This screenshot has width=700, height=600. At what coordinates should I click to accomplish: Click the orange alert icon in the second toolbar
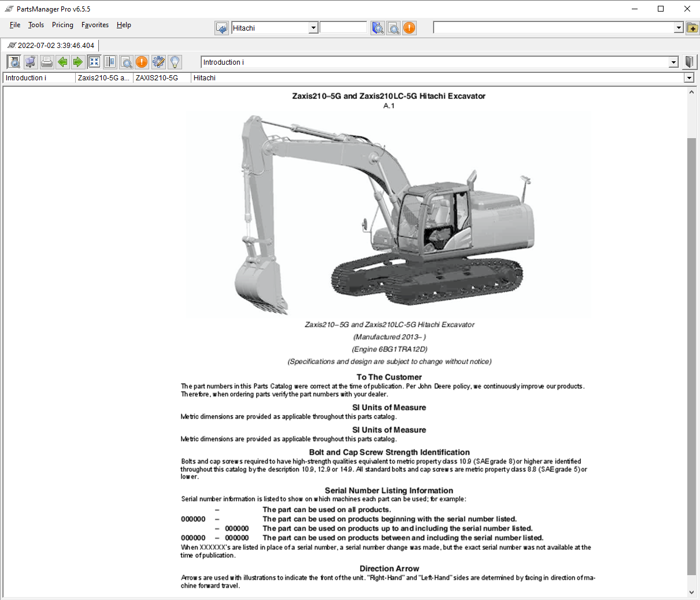[x=142, y=62]
